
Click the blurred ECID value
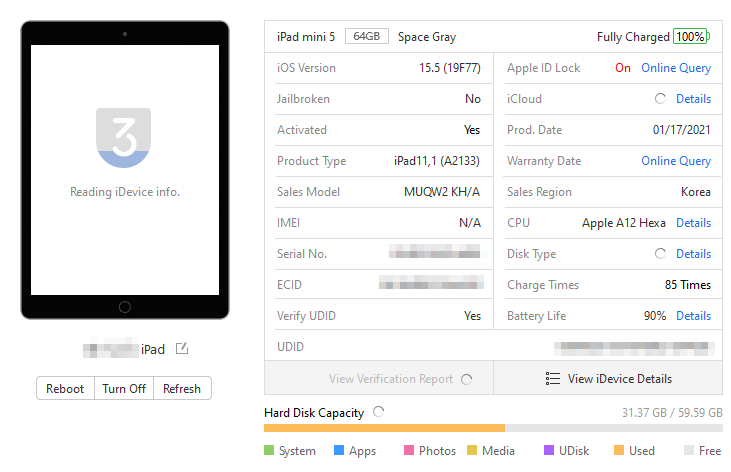pos(431,282)
